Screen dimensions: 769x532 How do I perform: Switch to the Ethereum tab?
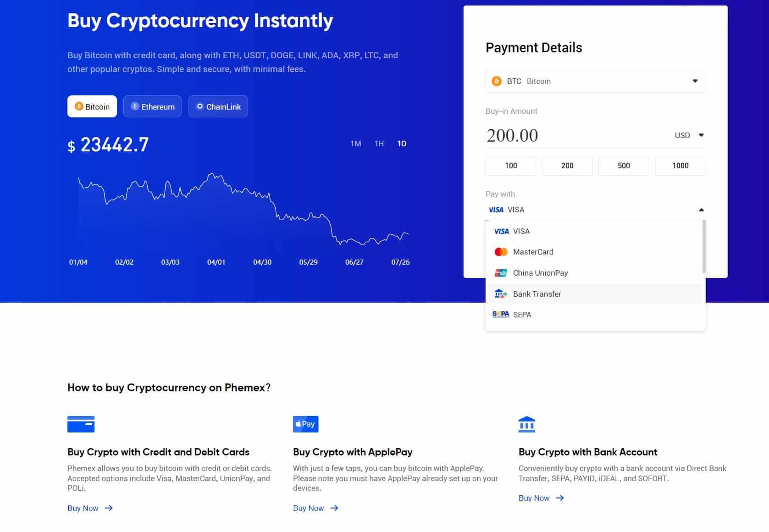(152, 106)
